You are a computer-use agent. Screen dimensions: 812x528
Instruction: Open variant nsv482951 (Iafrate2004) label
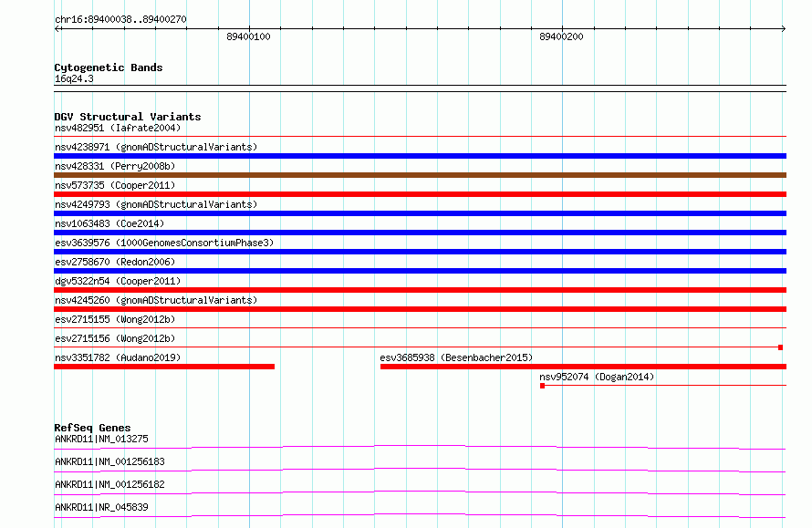pos(118,128)
